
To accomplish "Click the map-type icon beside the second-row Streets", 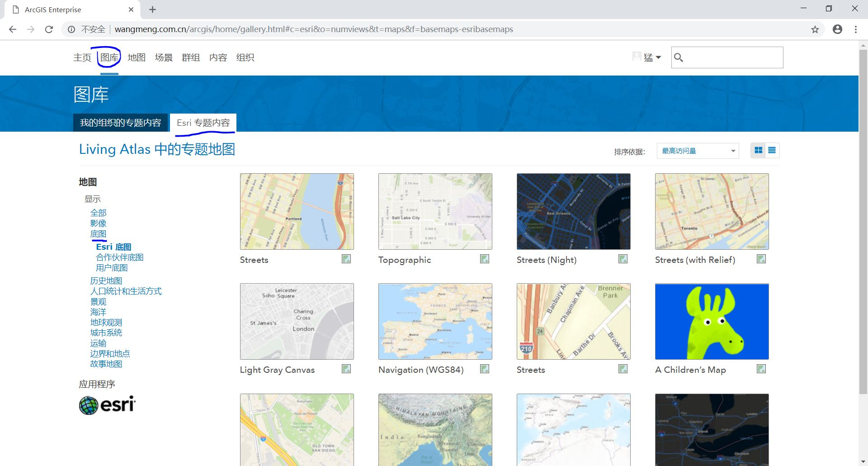I will (x=623, y=369).
